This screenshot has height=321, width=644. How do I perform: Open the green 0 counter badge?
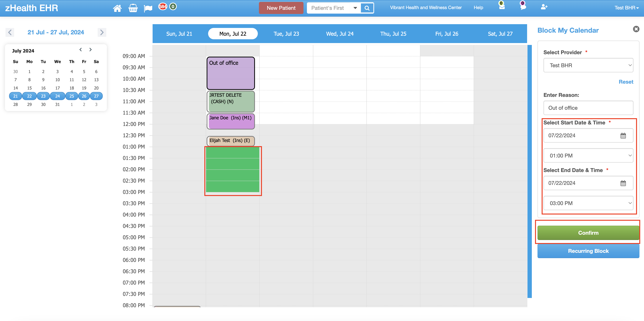(173, 6)
